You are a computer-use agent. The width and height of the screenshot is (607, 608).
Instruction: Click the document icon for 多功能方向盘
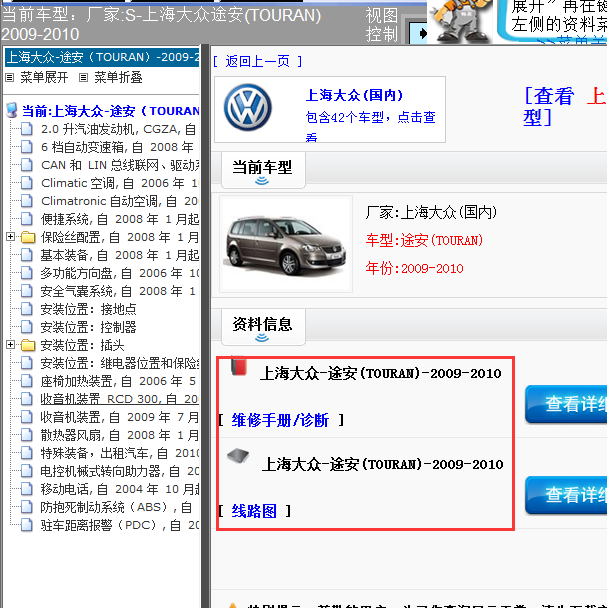pos(26,273)
